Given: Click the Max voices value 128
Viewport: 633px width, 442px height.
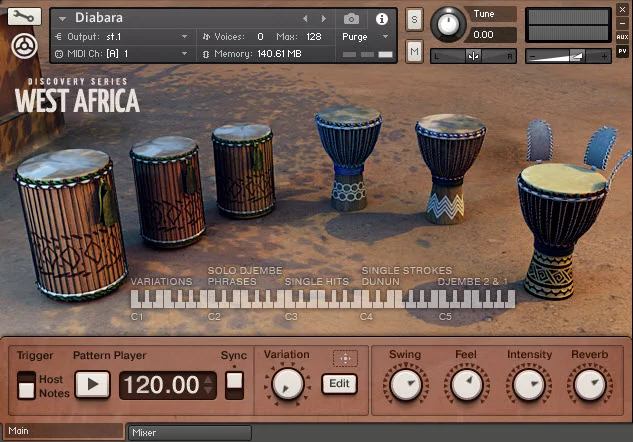Looking at the screenshot, I should point(314,37).
